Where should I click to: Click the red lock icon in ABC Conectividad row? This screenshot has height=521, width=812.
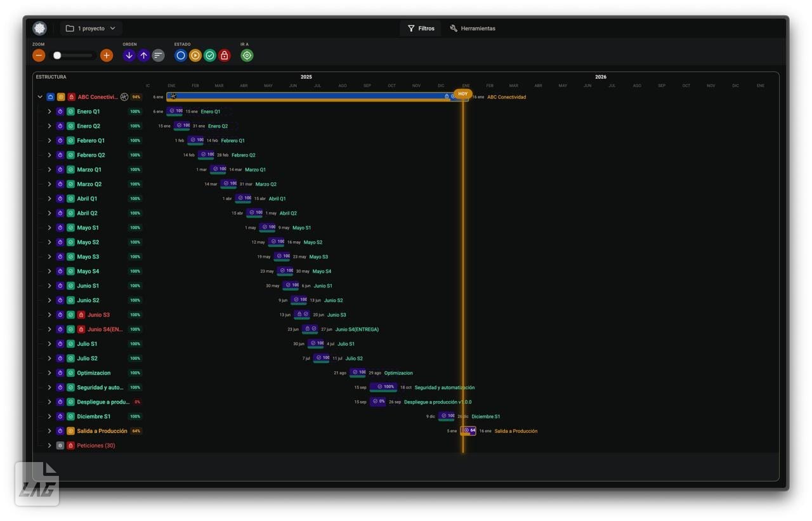click(71, 97)
